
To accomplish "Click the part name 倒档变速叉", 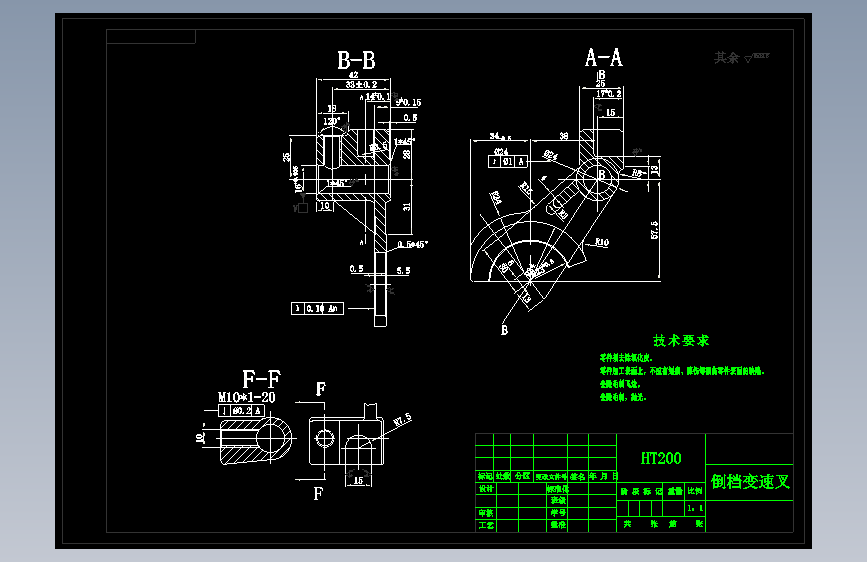I will 750,482.
